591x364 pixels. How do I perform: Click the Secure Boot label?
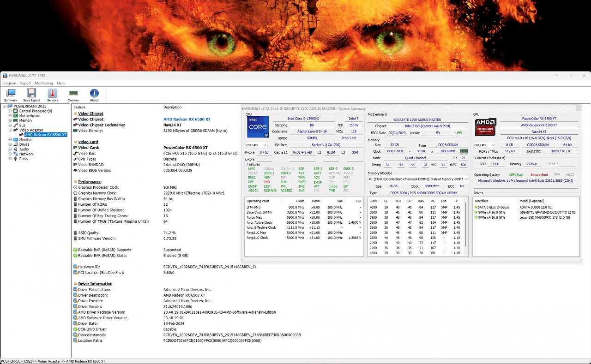[539, 175]
